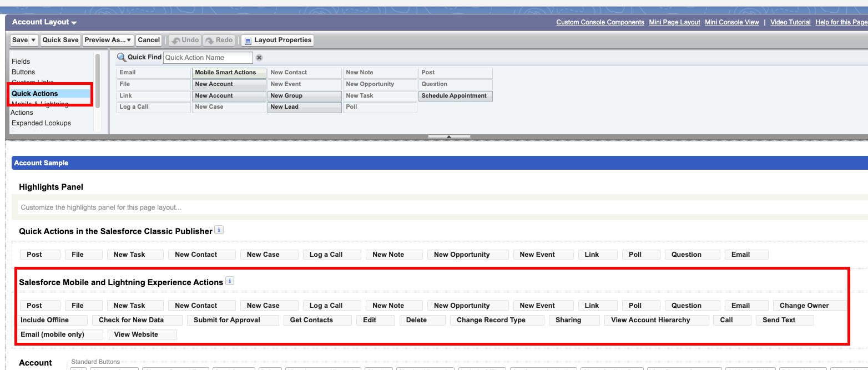This screenshot has width=868, height=370.
Task: Open the Help for this Page link
Action: click(x=841, y=22)
